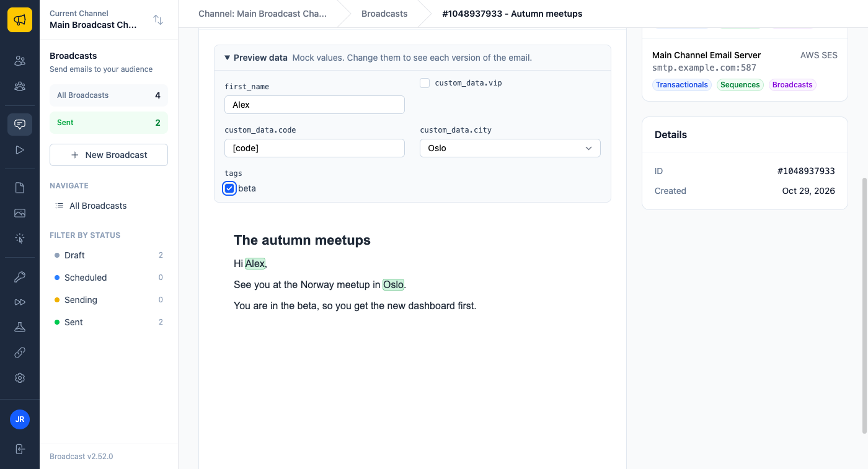Enable the custom_data.vip checkbox
Screen dimensions: 868x469
pyautogui.click(x=425, y=83)
